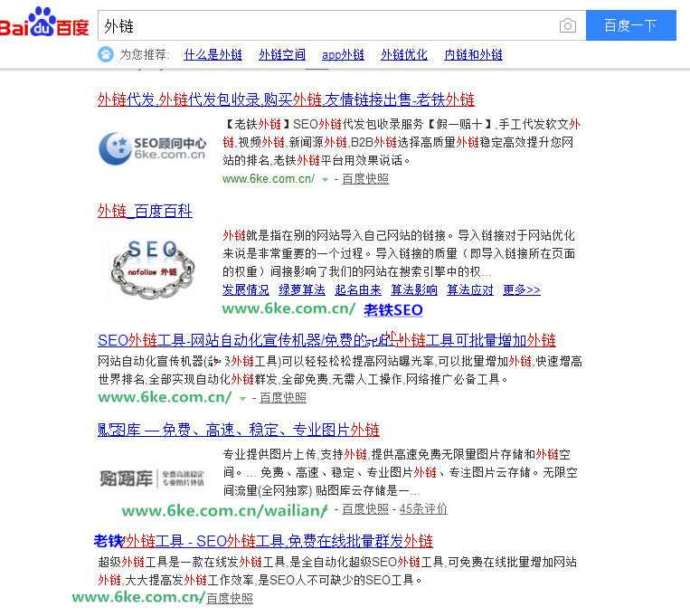Open 百度快照 of 贴图库 result

coord(365,509)
